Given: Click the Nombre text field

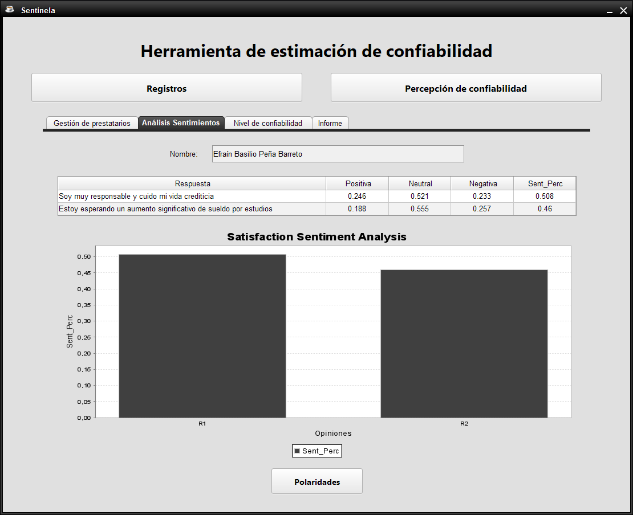Looking at the screenshot, I should pyautogui.click(x=336, y=154).
